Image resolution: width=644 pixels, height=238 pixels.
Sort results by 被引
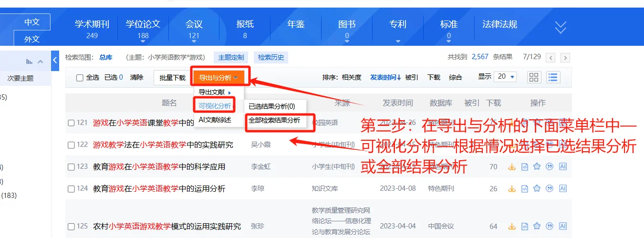412,77
